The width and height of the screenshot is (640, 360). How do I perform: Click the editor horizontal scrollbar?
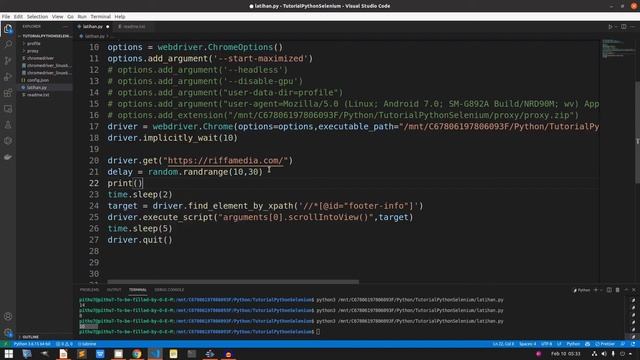pos(233,282)
